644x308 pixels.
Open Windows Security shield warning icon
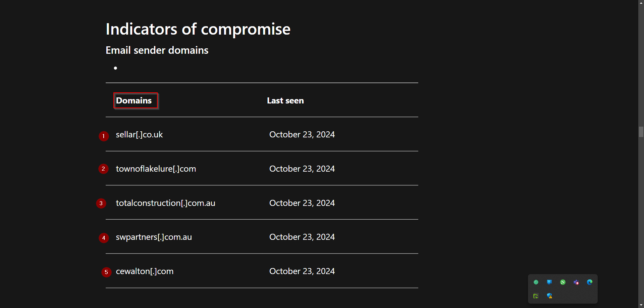pyautogui.click(x=550, y=296)
